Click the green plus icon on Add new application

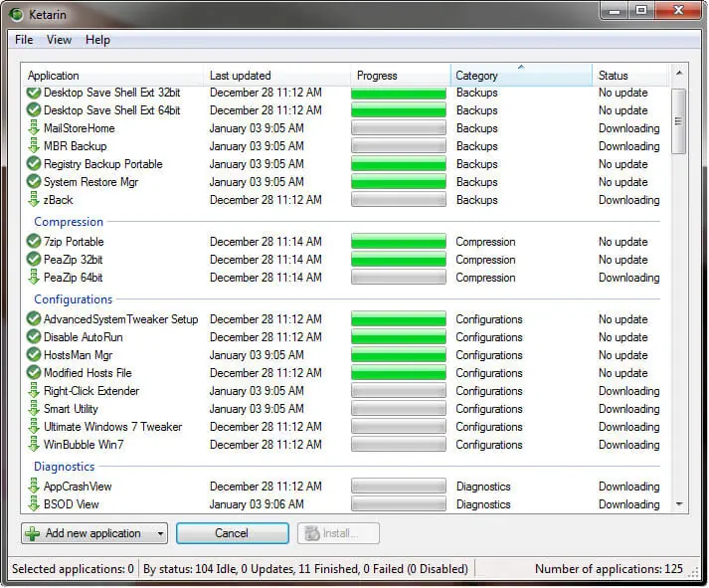pos(33,533)
